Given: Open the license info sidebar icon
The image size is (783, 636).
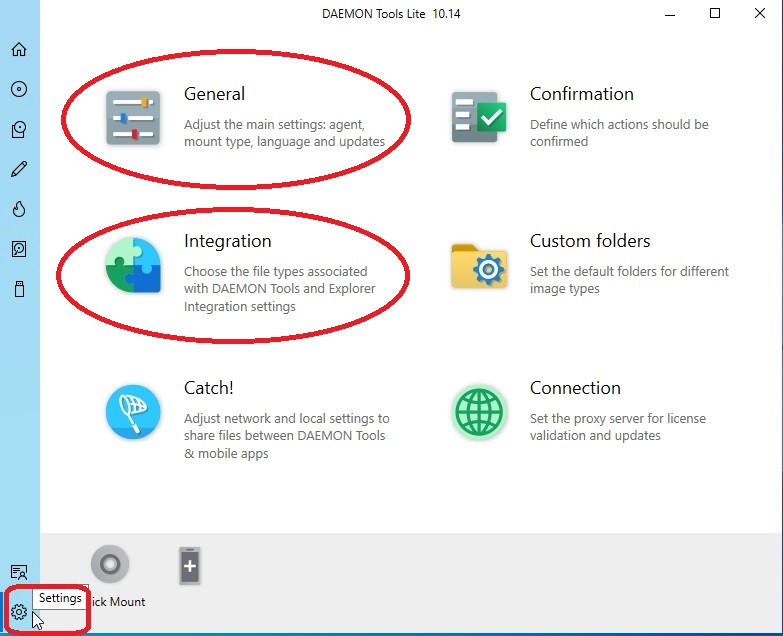Looking at the screenshot, I should 19,572.
